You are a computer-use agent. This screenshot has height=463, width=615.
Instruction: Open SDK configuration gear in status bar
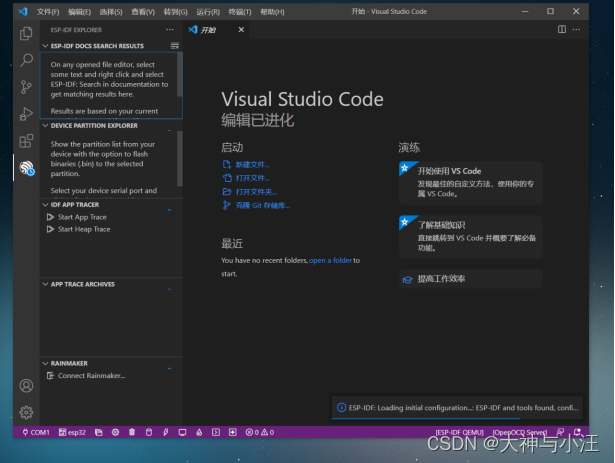[115, 432]
